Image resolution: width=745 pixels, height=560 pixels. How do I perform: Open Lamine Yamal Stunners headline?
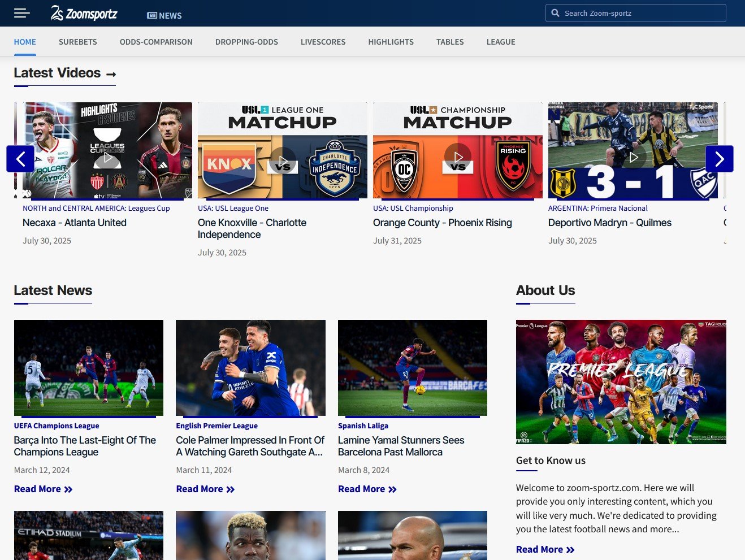[x=401, y=446]
